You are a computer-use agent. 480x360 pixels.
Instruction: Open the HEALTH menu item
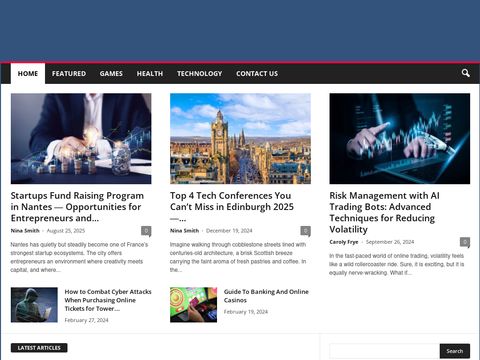tap(150, 73)
